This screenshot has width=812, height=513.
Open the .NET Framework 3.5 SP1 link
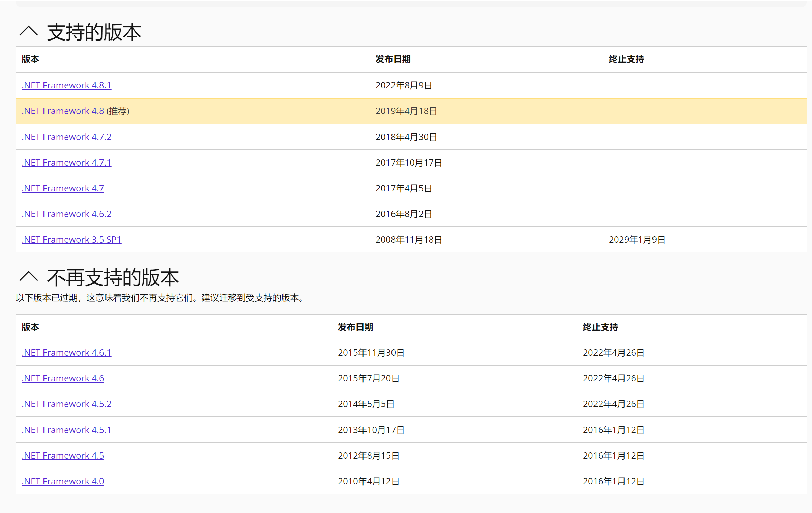coord(71,240)
